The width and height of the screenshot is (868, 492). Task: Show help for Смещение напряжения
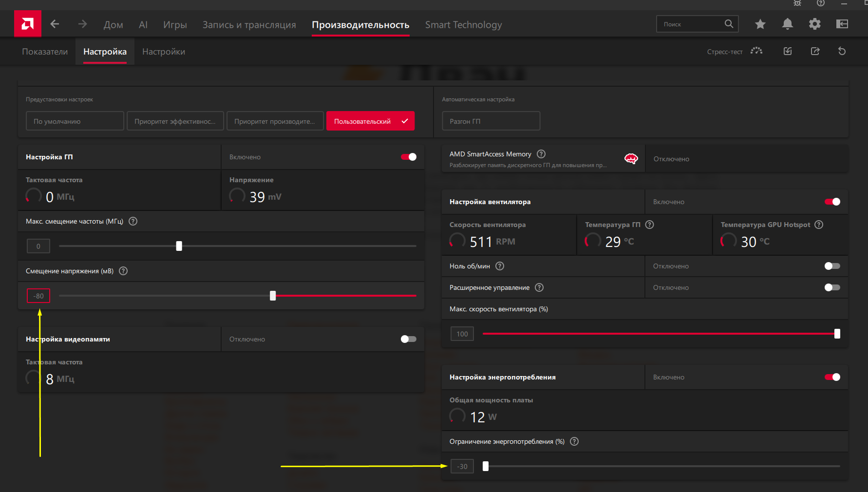123,271
